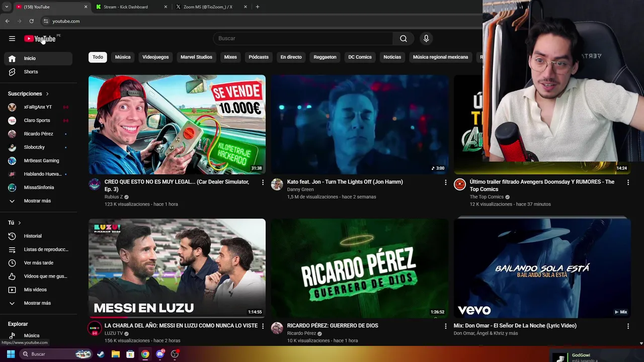Close the Stream - Kick Dashboard tab
The width and height of the screenshot is (644, 362).
click(166, 7)
